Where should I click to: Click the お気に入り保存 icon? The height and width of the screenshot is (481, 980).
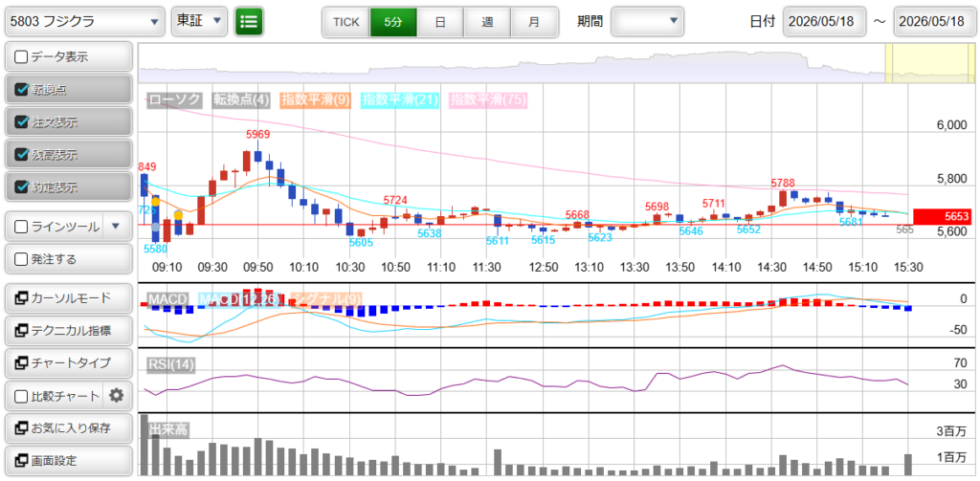coord(21,428)
